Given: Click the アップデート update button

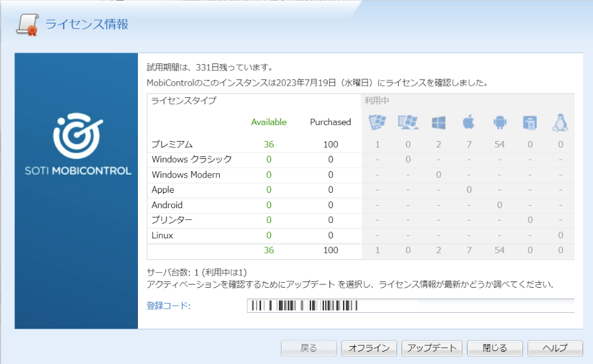Looking at the screenshot, I should (x=432, y=348).
